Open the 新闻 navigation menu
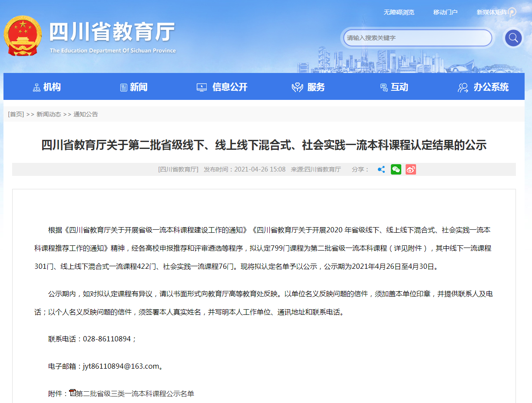 (134, 87)
